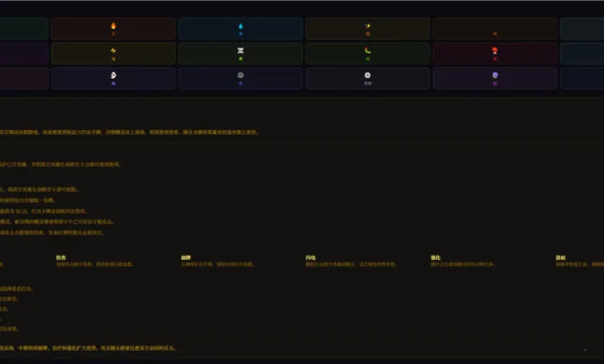This screenshot has width=604, height=364.
Task: Click the 强化 keyword heading
Action: 435,257
